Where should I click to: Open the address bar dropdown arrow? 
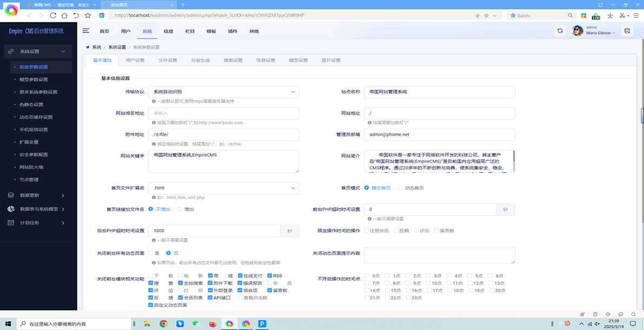[x=494, y=15]
